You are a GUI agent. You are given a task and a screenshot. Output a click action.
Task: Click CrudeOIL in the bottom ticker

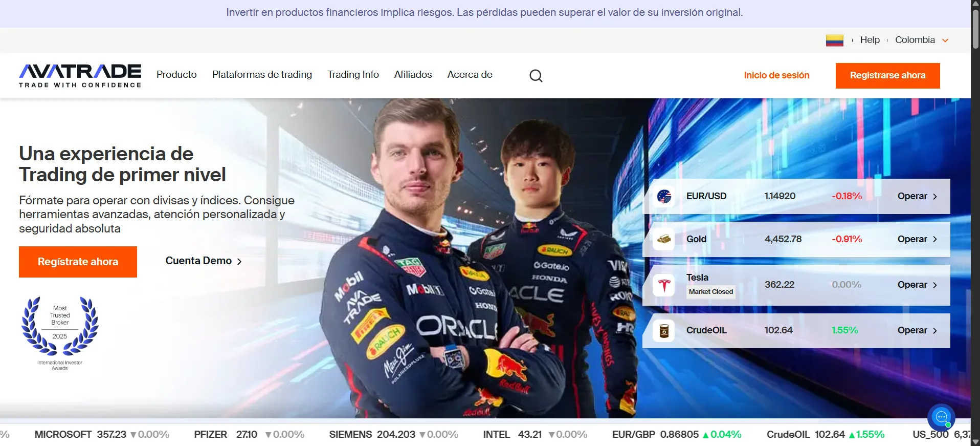(x=788, y=434)
